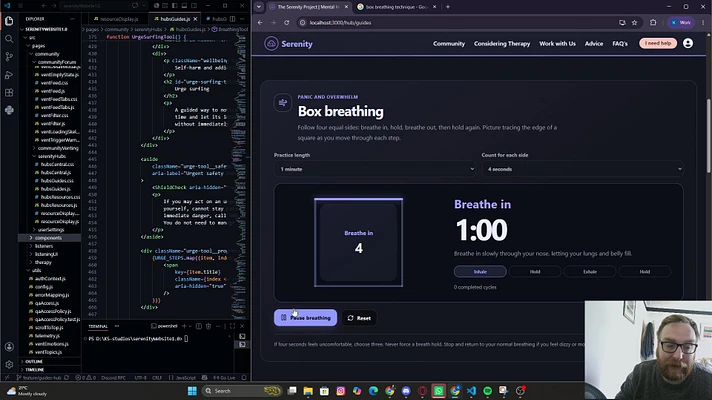Screen dimensions: 712x400
Task: Expand the components folder
Action: click(x=49, y=238)
